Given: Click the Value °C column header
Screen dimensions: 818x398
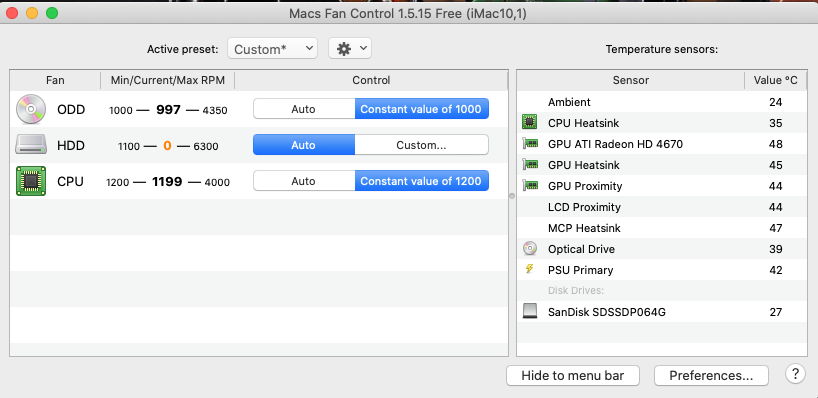Looking at the screenshot, I should (775, 80).
